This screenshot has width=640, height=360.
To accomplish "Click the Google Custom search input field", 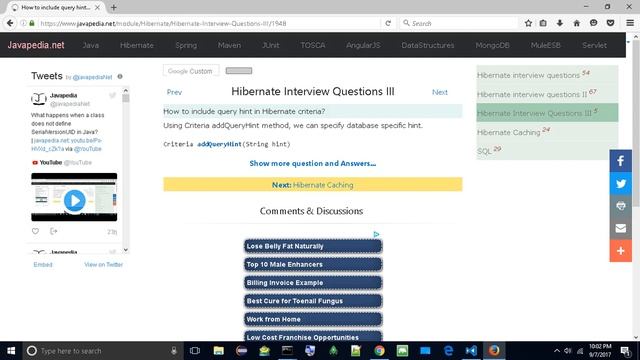I will (191, 71).
